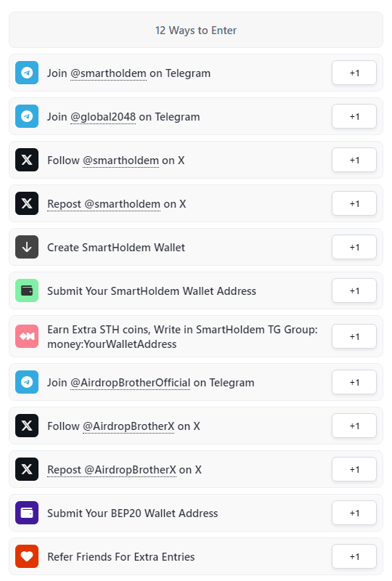Click +1 button for Create SmartHoldem Wallet
This screenshot has width=392, height=581.
[x=354, y=247]
